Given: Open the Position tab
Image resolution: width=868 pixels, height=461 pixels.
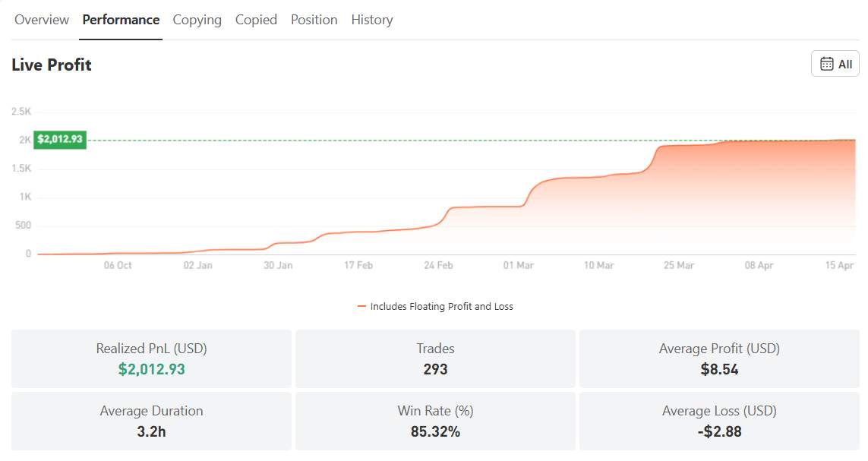Looking at the screenshot, I should pyautogui.click(x=314, y=20).
